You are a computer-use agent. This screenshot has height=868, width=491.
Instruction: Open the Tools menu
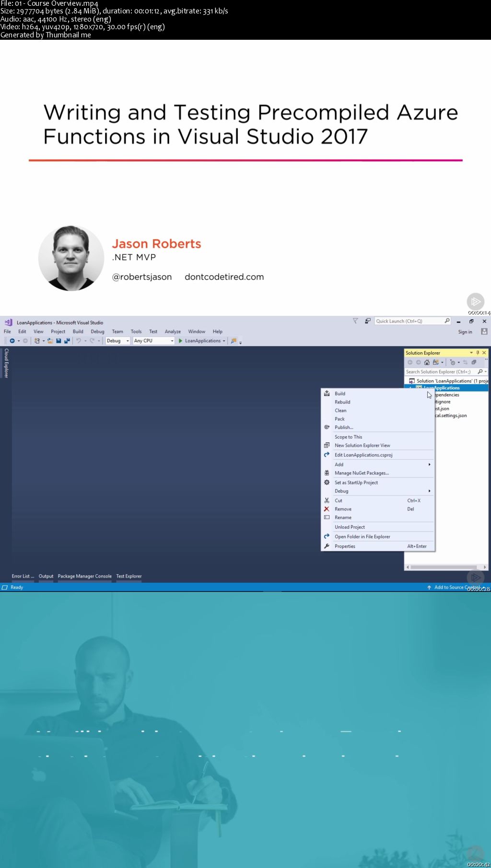(x=136, y=332)
